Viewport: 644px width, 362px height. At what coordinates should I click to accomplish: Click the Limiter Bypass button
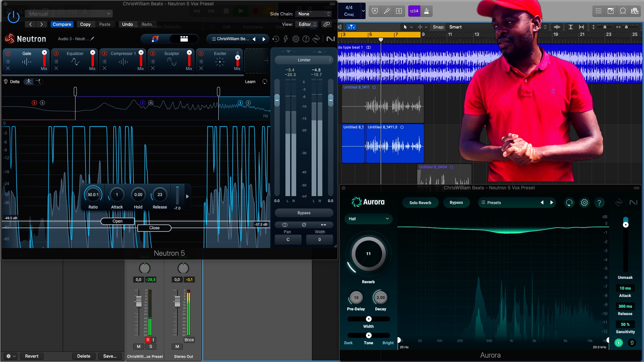(304, 213)
